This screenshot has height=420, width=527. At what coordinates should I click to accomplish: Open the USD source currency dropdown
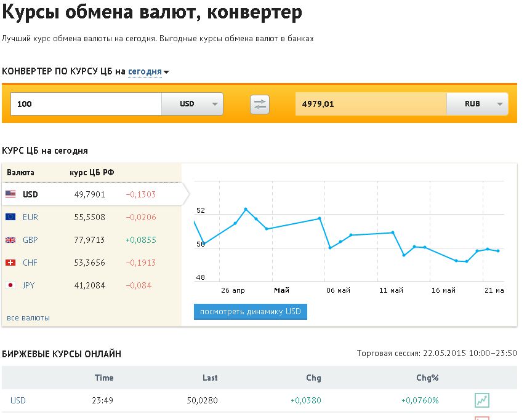click(192, 104)
